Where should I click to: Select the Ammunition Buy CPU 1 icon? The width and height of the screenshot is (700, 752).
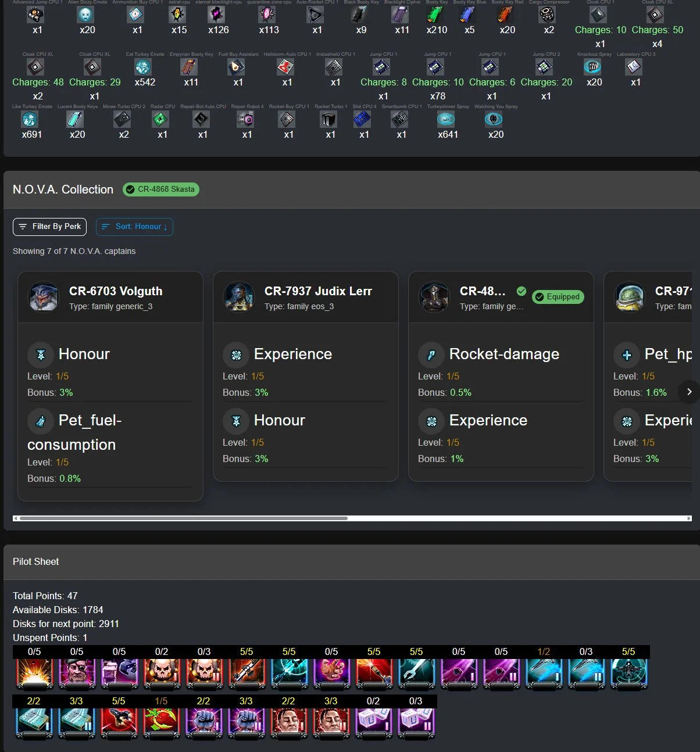click(x=135, y=15)
